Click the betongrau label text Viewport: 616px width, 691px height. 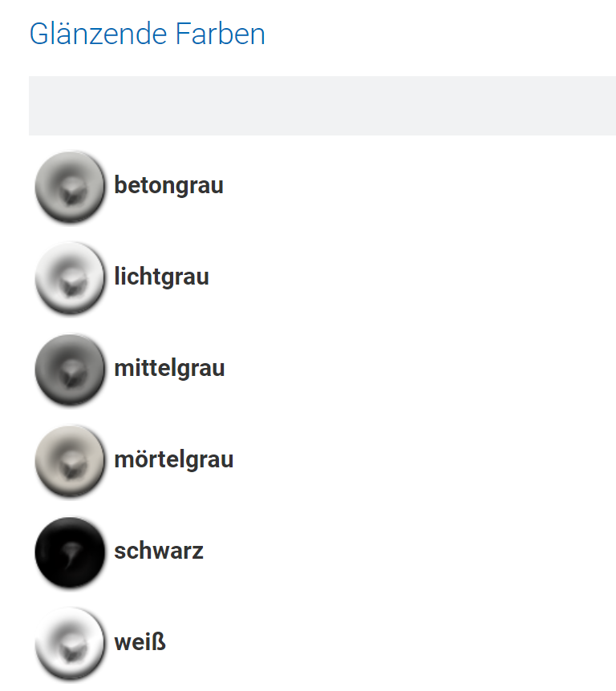point(168,185)
